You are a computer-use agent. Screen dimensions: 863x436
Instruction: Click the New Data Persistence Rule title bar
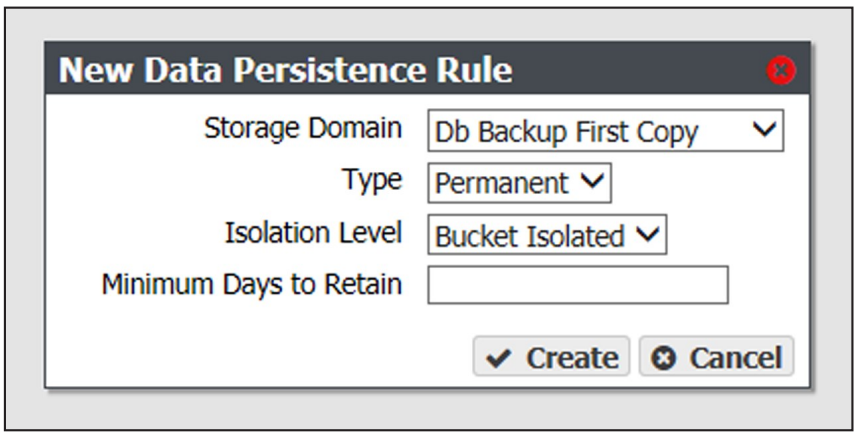[427, 69]
